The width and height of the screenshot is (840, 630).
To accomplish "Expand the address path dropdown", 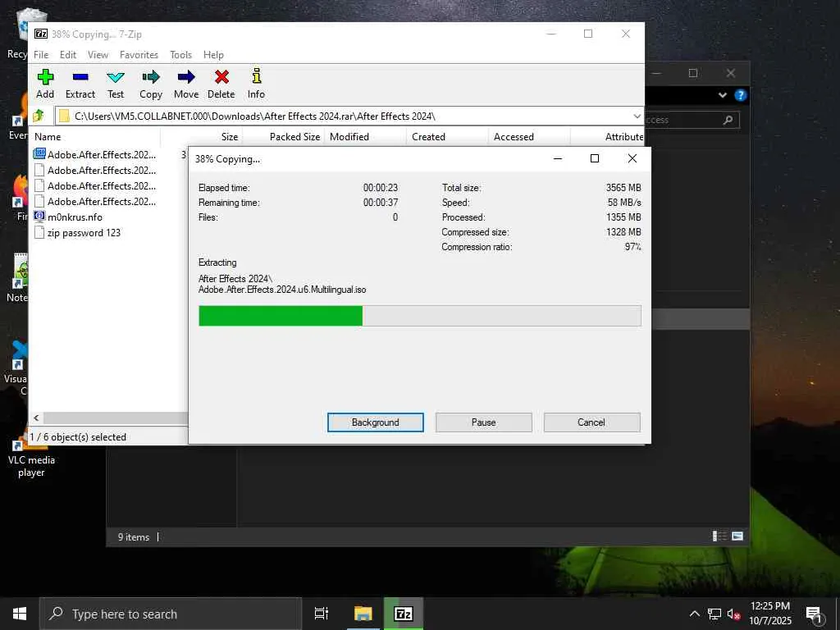I will [x=637, y=116].
